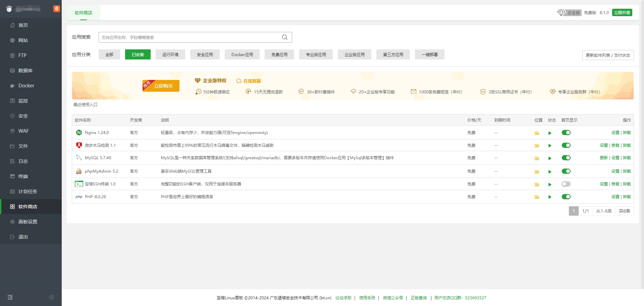Focus the 应用搜索 input field
644x306 pixels.
[x=195, y=37]
